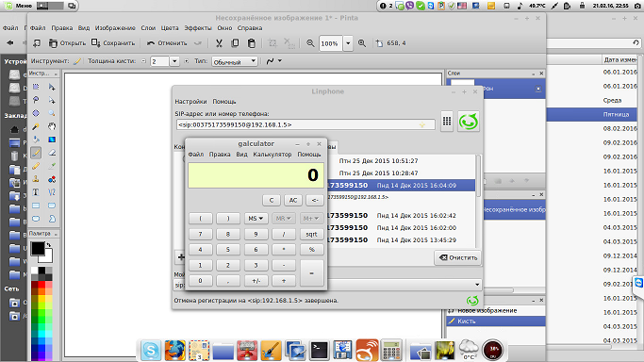Select "Кисть" entry in Pinta history panel
The height and width of the screenshot is (362, 644).
pyautogui.click(x=496, y=321)
